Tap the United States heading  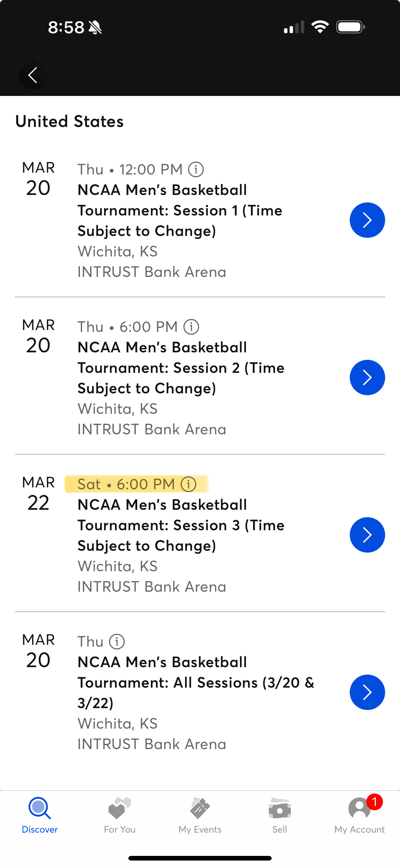[x=69, y=121]
